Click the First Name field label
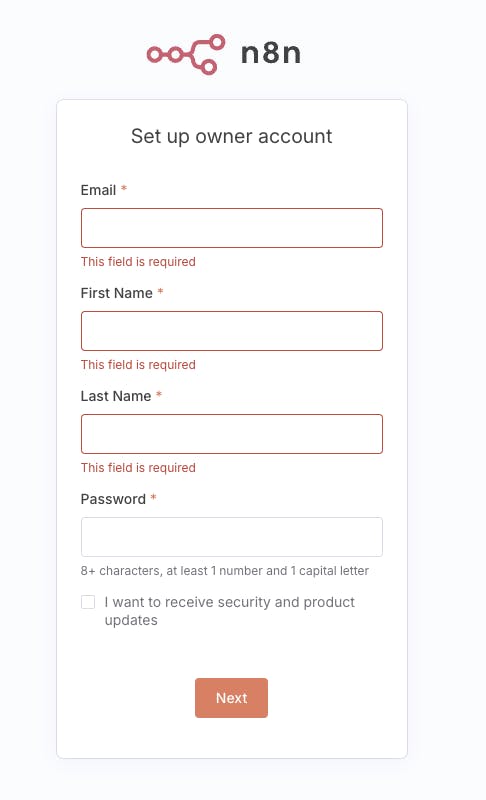486x800 pixels. click(117, 293)
